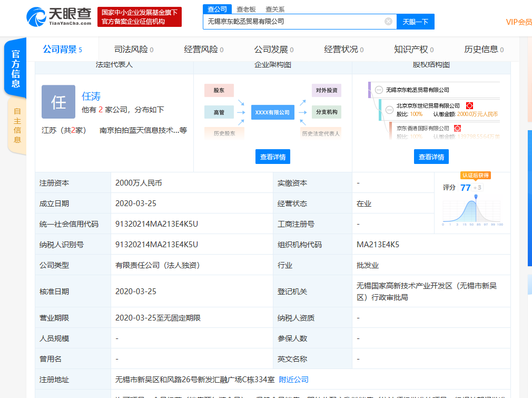Click the 天眼一下 search button
The height and width of the screenshot is (398, 532).
tap(416, 22)
